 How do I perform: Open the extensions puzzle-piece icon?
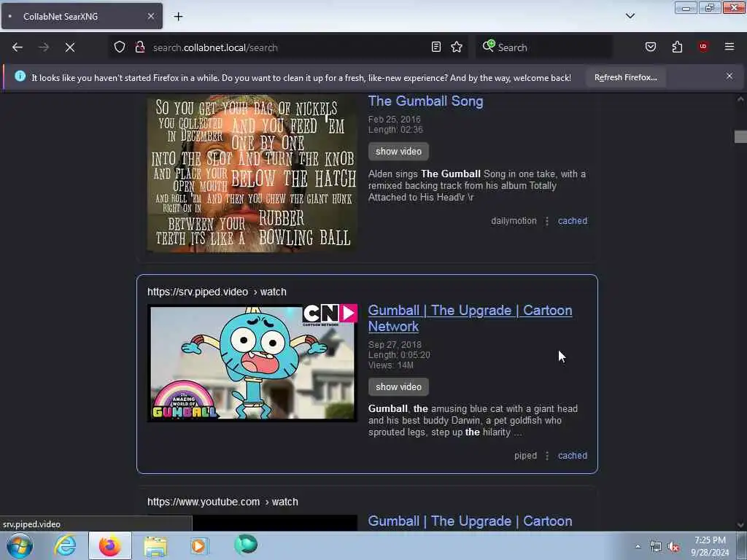point(677,47)
